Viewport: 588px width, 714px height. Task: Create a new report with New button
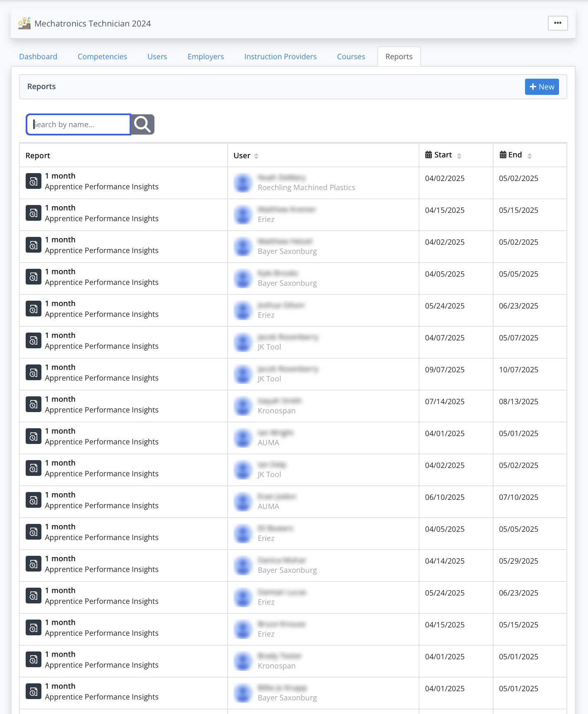(542, 87)
